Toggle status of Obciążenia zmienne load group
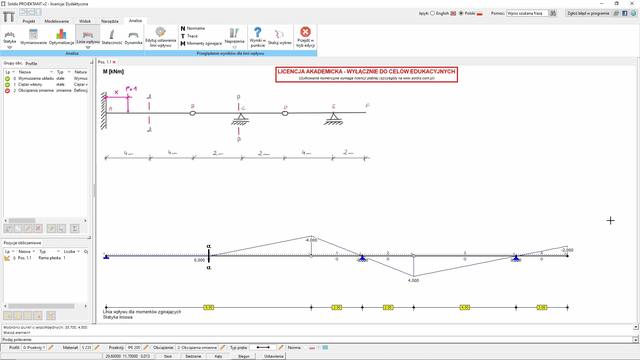Viewport: 640px width, 360px height. tap(7, 91)
